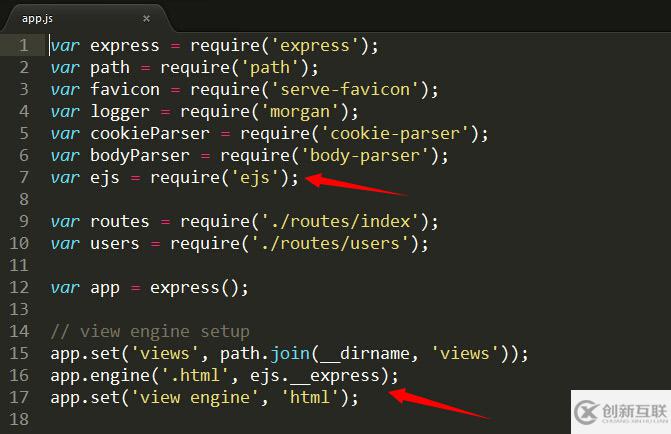Click the '// view engine setup' comment
The height and width of the screenshot is (434, 671).
(150, 331)
